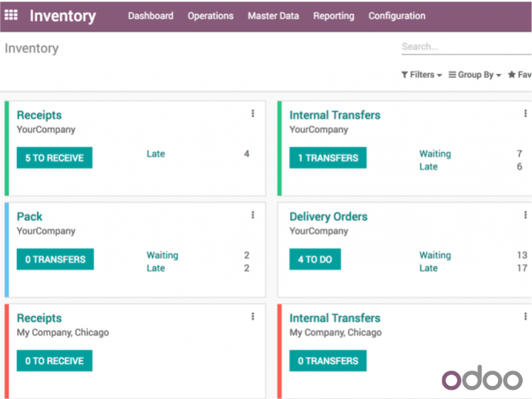
Task: Open kebab menu on YourCompany Receipts card
Action: (x=252, y=113)
